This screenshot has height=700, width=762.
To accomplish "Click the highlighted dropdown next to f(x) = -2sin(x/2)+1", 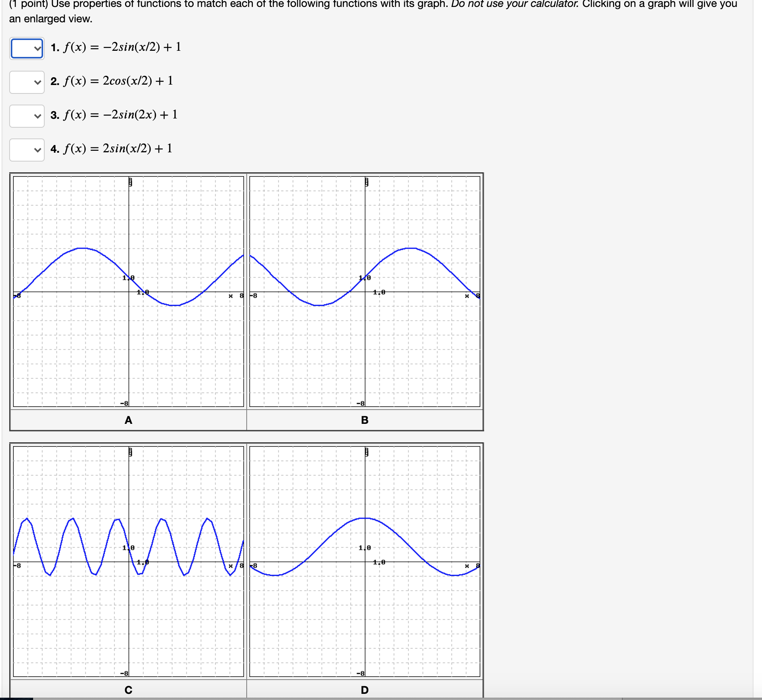I will [26, 48].
